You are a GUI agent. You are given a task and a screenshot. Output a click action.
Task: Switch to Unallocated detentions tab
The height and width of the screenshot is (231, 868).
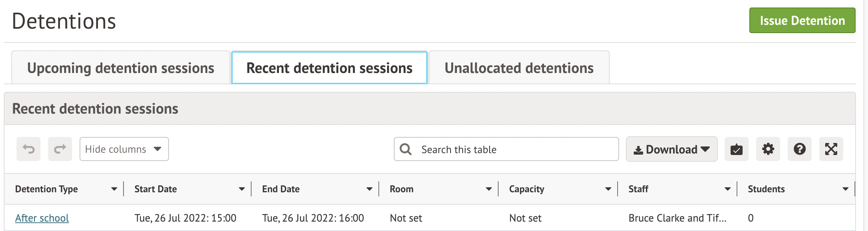[x=519, y=68]
